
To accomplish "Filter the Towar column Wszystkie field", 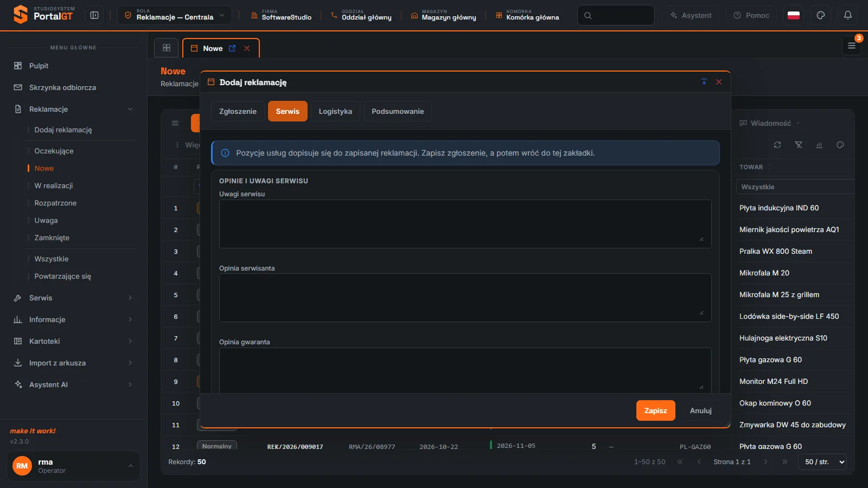I will pyautogui.click(x=795, y=187).
